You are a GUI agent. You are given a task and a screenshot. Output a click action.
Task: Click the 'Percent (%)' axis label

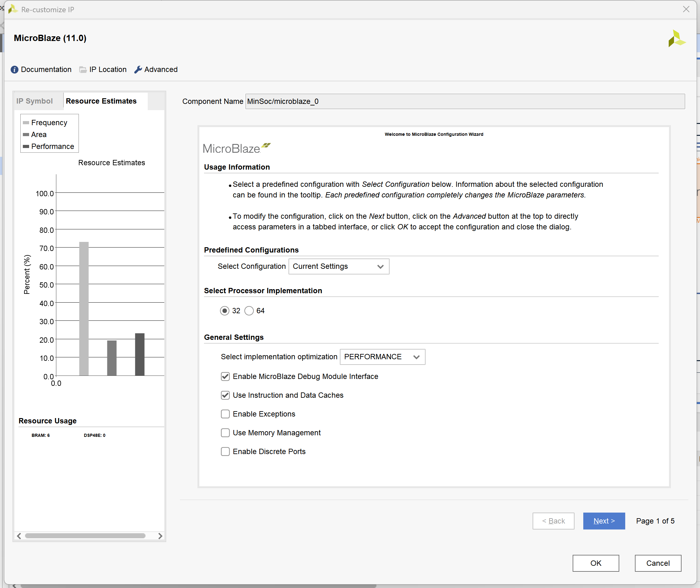pyautogui.click(x=27, y=275)
